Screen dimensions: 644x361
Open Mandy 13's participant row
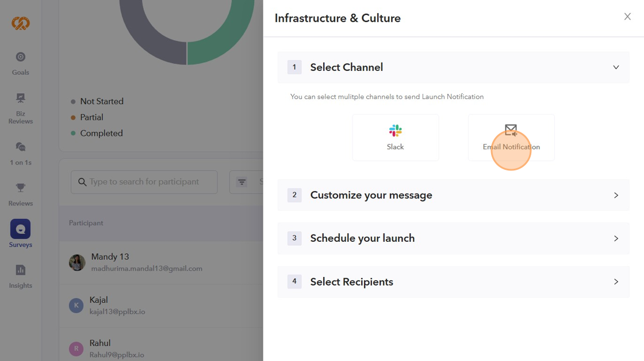tap(147, 262)
